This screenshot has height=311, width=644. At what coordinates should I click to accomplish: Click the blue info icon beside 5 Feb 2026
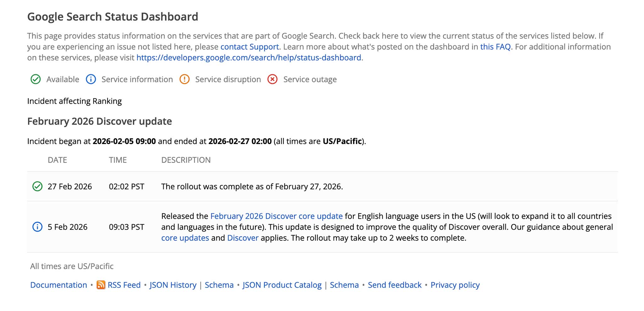click(37, 227)
